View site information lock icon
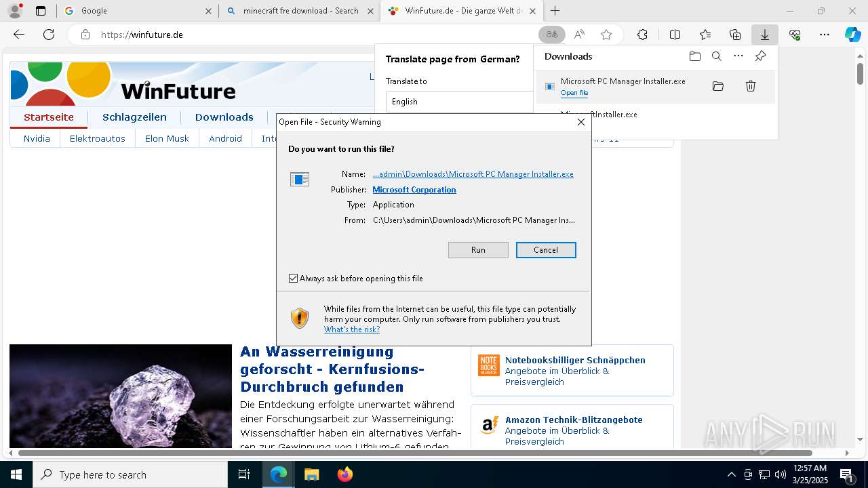The image size is (868, 488). point(85,35)
